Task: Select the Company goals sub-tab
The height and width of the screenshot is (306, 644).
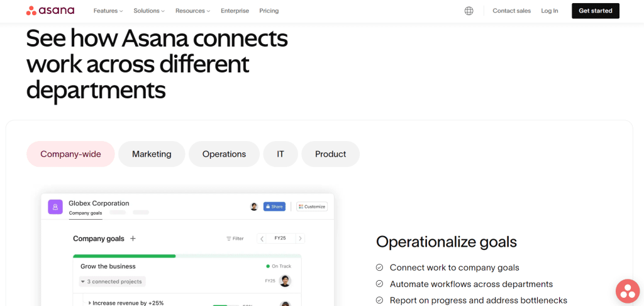Action: (x=86, y=213)
